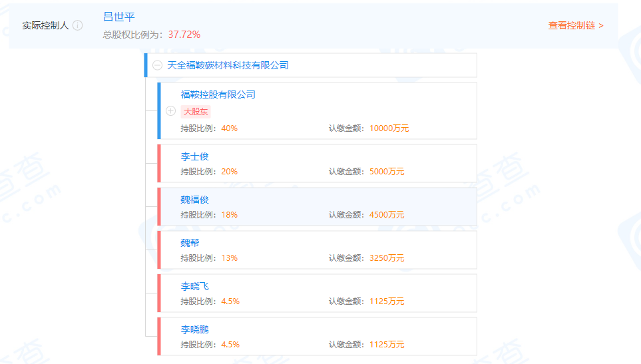Click 福鞍控股's 40% shareholding value
This screenshot has height=364, width=641.
coord(229,128)
